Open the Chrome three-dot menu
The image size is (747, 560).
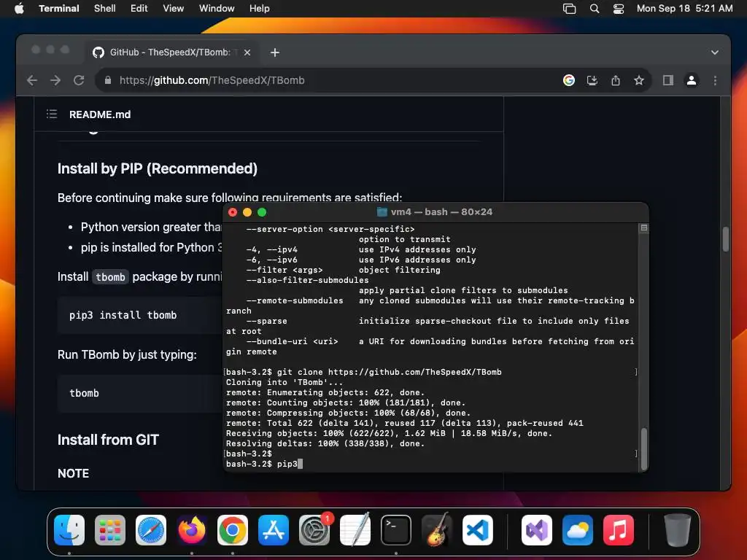click(715, 80)
